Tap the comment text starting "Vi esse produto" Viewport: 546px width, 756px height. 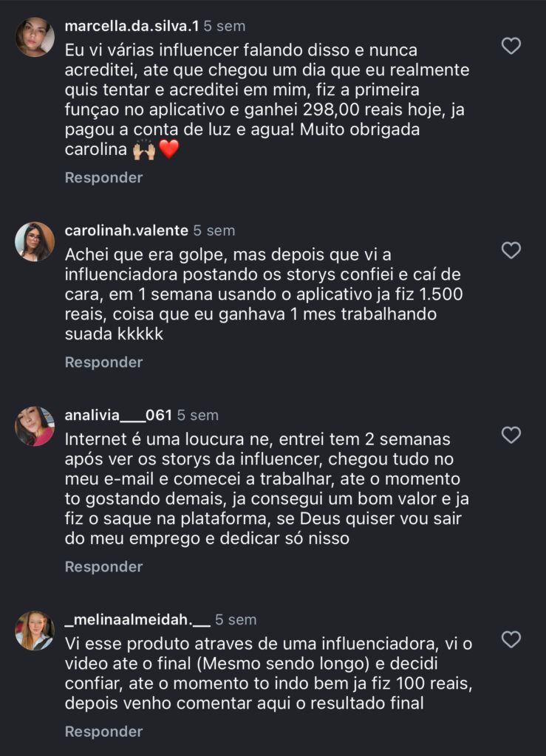[267, 673]
